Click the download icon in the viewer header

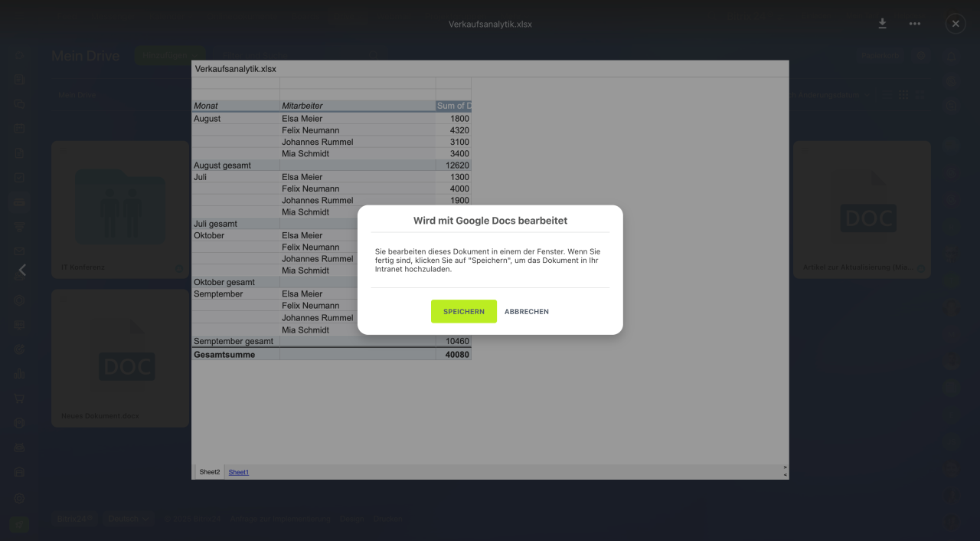[x=882, y=24]
